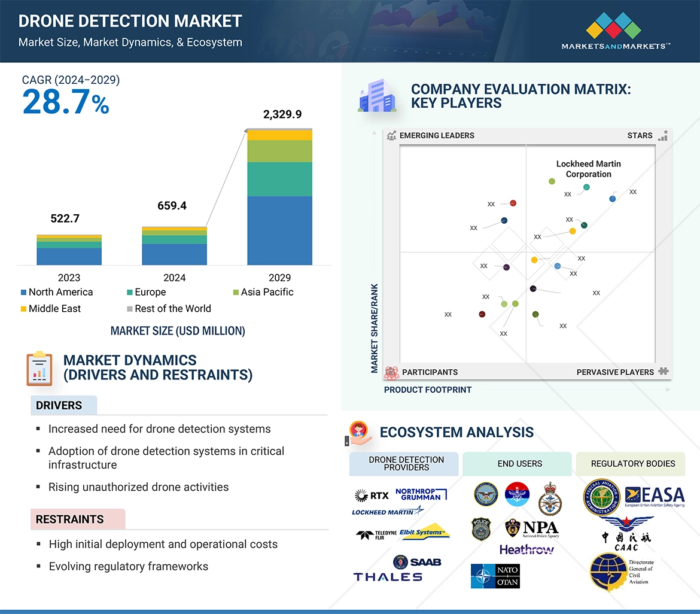Click the Market Dynamics clipboard icon
Screen dimensions: 700x614
[39, 369]
